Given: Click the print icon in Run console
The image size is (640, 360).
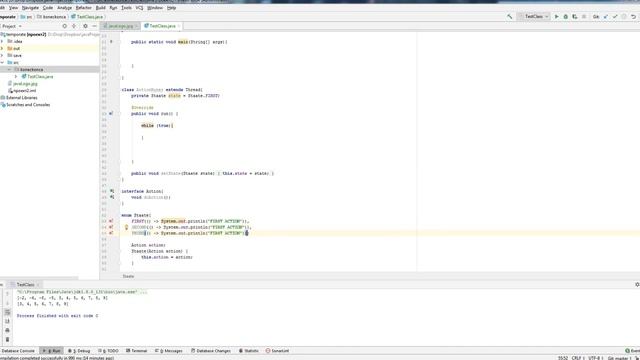Looking at the screenshot, I should tap(7, 330).
